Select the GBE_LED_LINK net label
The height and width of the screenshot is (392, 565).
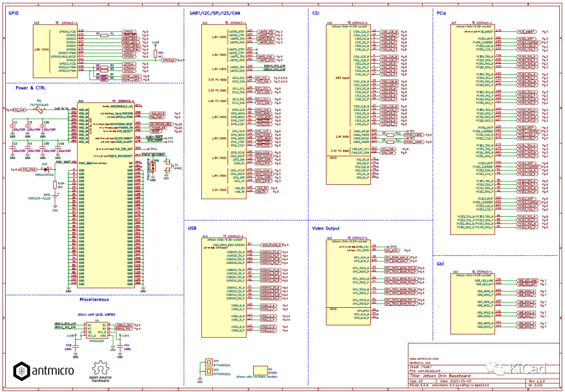coord(528,280)
